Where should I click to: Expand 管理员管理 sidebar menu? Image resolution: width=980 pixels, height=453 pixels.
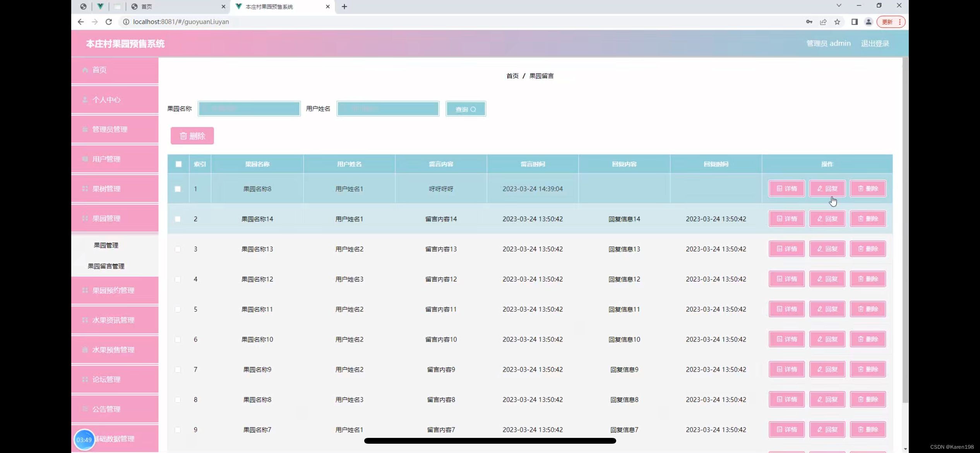[115, 129]
